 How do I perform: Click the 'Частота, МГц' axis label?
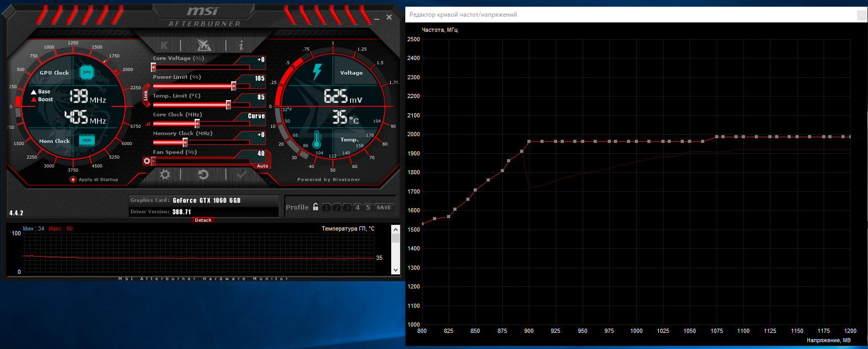(440, 30)
